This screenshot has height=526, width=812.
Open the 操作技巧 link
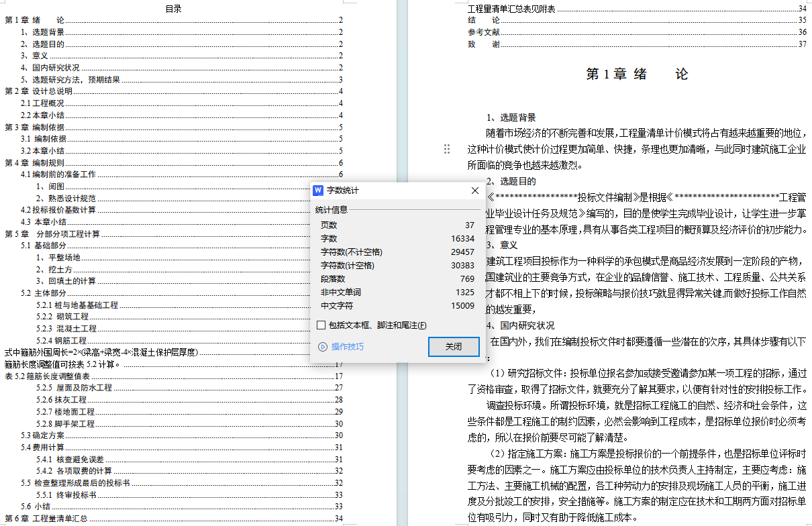[348, 347]
